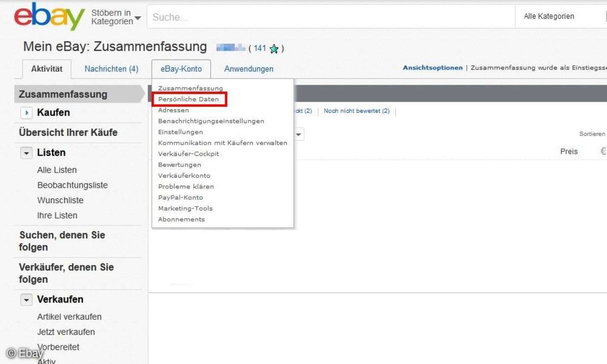Viewport: 607px width, 364px height.
Task: Open PayPal-Konto menu entry
Action: [x=181, y=198]
